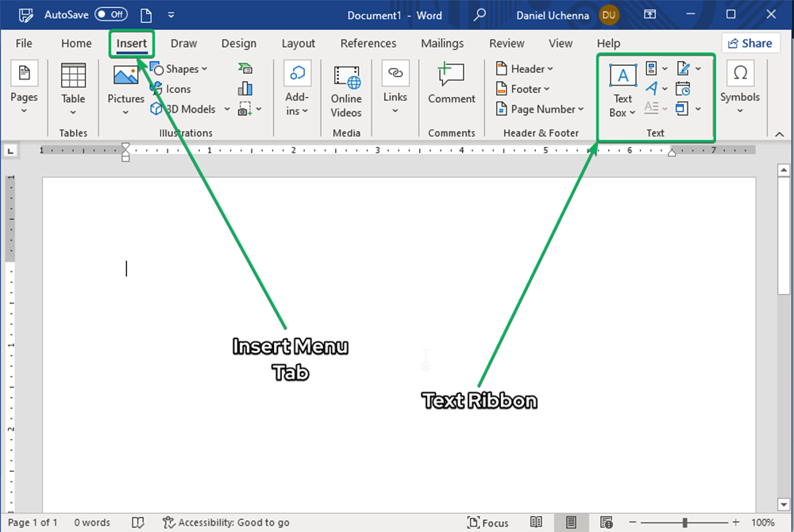This screenshot has width=794, height=532.
Task: Switch to the Layout tab
Action: [x=298, y=44]
